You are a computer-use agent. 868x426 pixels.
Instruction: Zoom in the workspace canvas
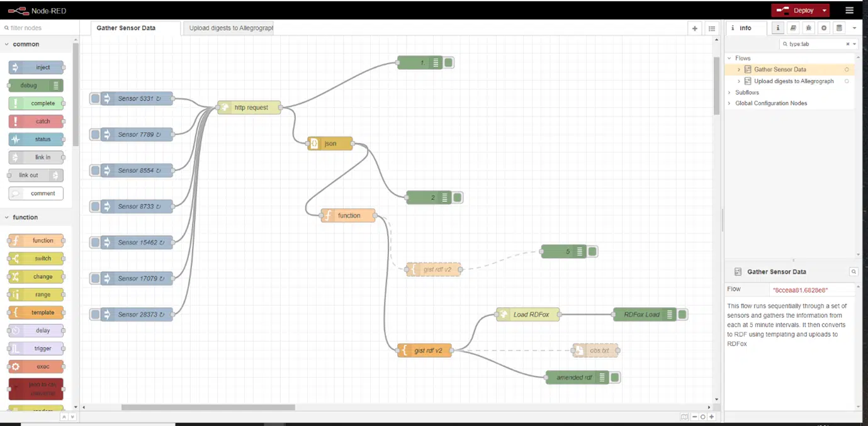(712, 417)
